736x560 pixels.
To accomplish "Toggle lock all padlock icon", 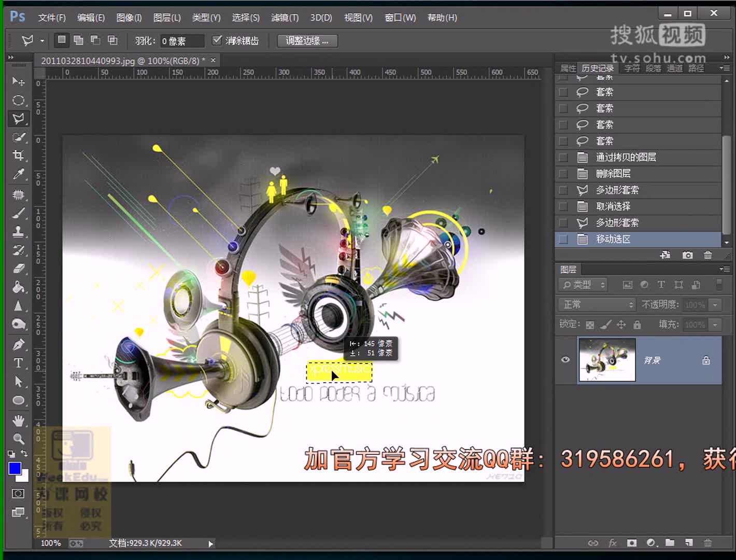I will click(637, 325).
